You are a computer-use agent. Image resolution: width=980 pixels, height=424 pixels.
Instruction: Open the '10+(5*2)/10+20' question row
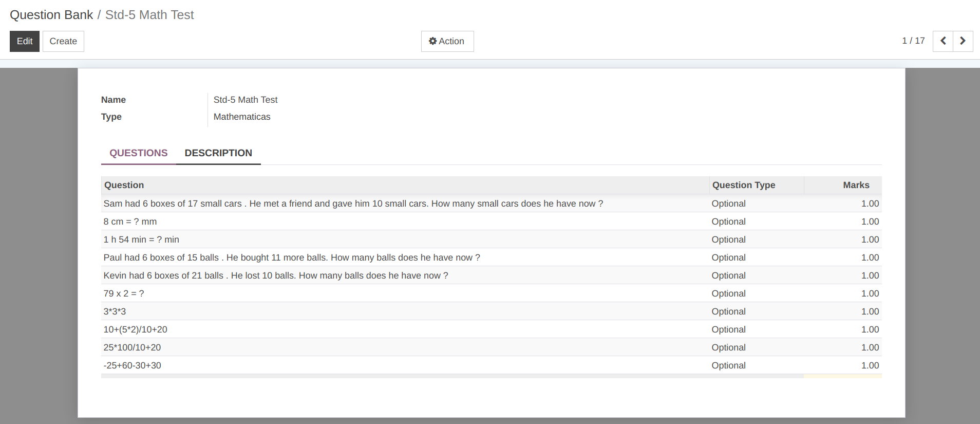[x=492, y=329]
